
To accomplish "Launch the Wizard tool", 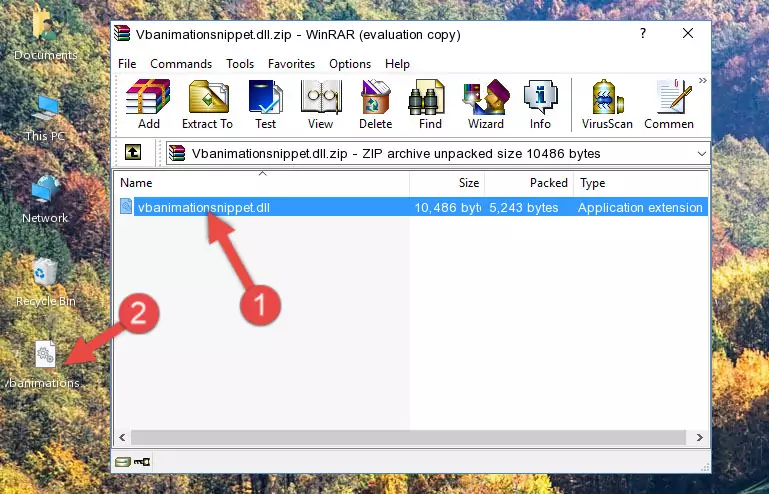I will tap(486, 104).
